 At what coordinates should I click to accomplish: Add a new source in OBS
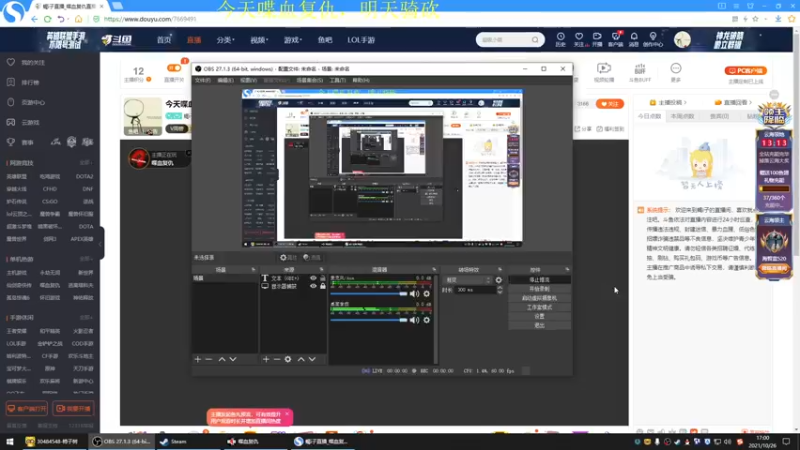[266, 359]
